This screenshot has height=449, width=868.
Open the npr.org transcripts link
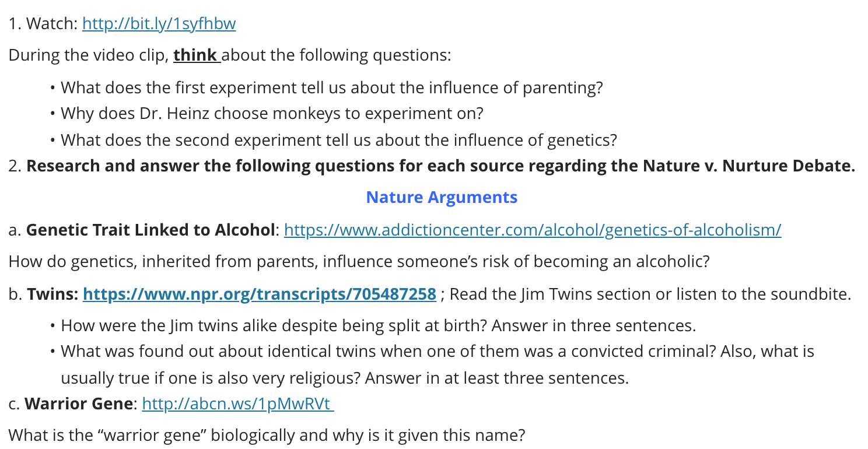(260, 294)
